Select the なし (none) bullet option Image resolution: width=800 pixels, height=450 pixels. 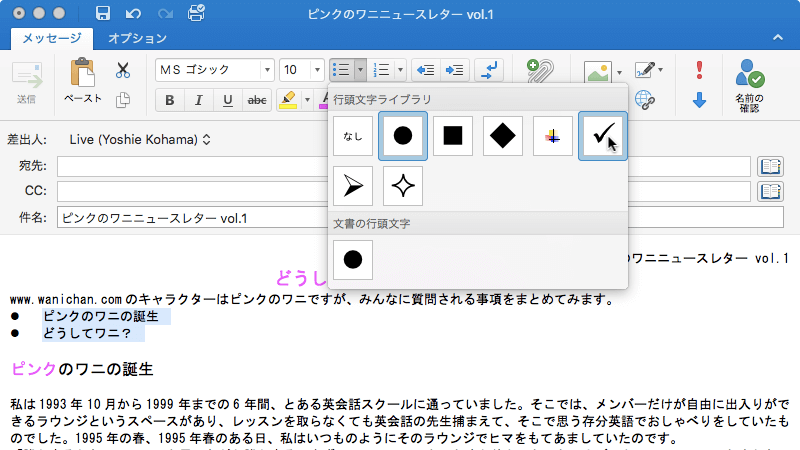(x=353, y=136)
